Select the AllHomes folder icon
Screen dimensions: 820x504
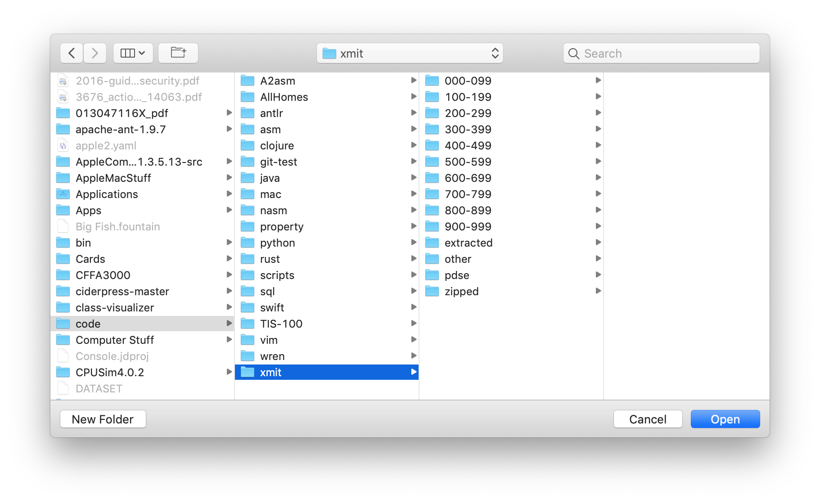pyautogui.click(x=248, y=97)
